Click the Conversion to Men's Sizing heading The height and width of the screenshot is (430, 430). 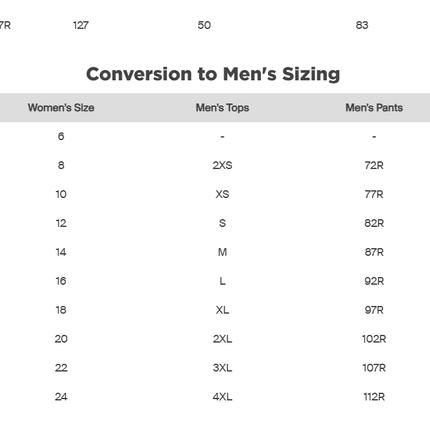click(213, 74)
